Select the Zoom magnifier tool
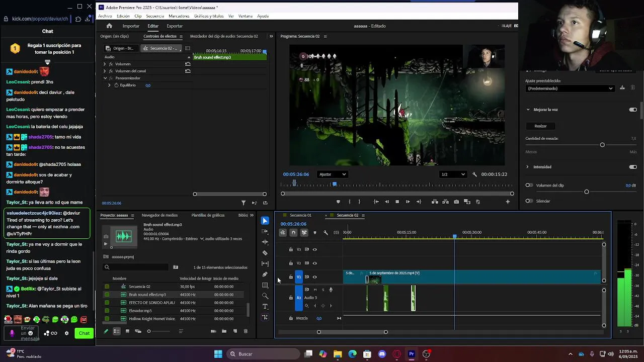644x362 pixels. point(265,296)
